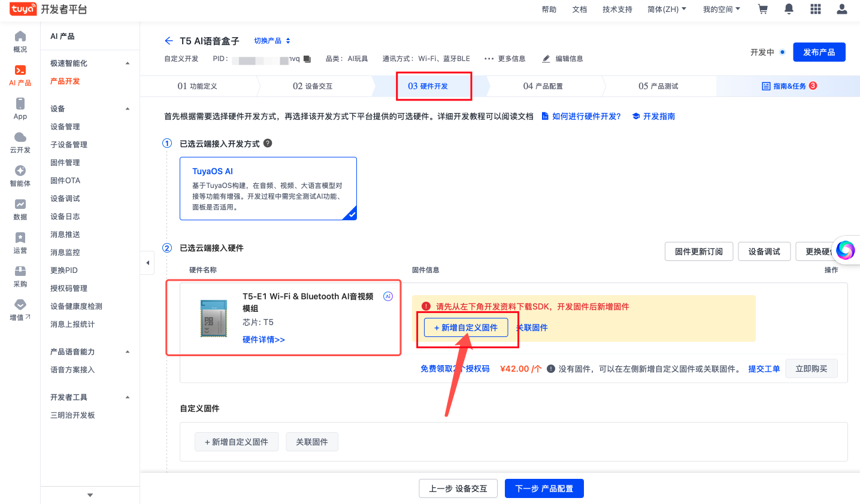Screen dimensions: 860x504
Task: Open the 指南&任务 guide tab
Action: 789,86
